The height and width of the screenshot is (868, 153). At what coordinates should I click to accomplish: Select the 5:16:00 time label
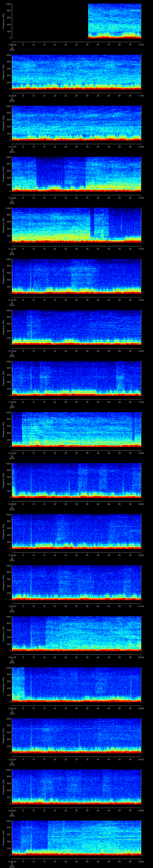[12, 402]
